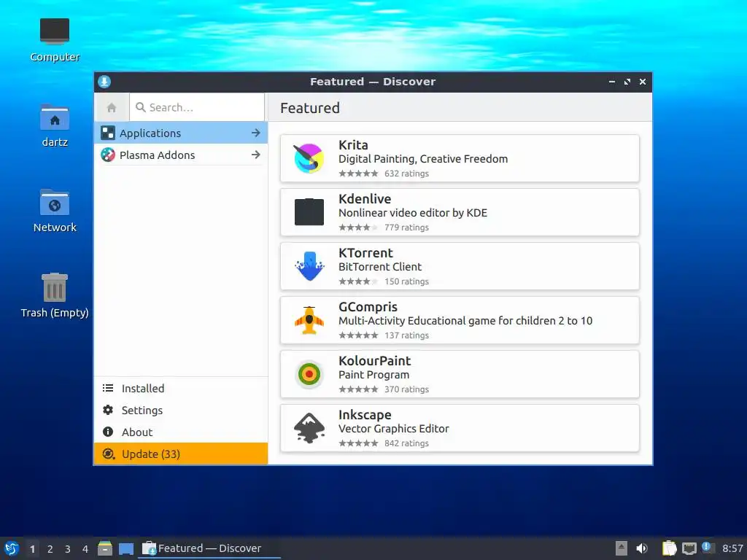Select the Applications category

pos(181,133)
